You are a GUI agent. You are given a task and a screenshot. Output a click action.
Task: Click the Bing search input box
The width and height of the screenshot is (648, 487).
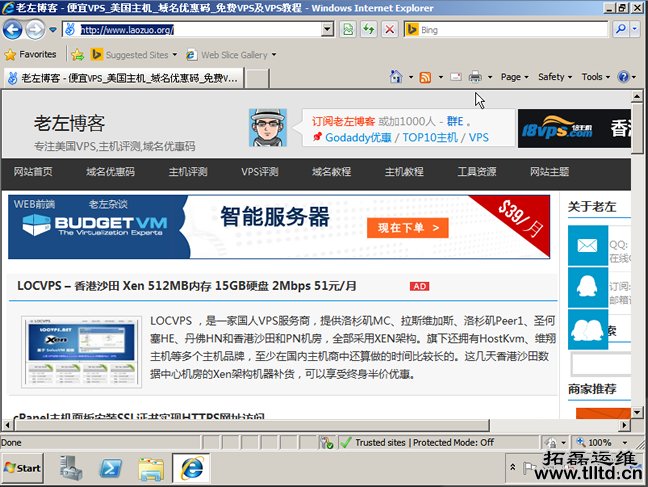(x=514, y=30)
